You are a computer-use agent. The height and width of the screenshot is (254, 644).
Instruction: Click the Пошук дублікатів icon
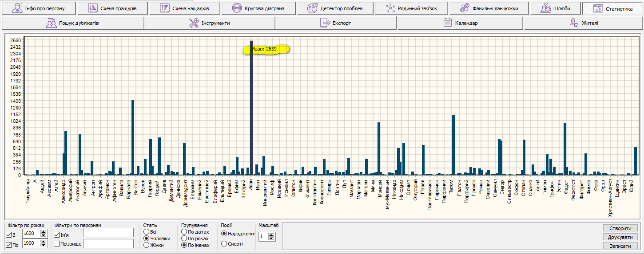click(x=51, y=23)
